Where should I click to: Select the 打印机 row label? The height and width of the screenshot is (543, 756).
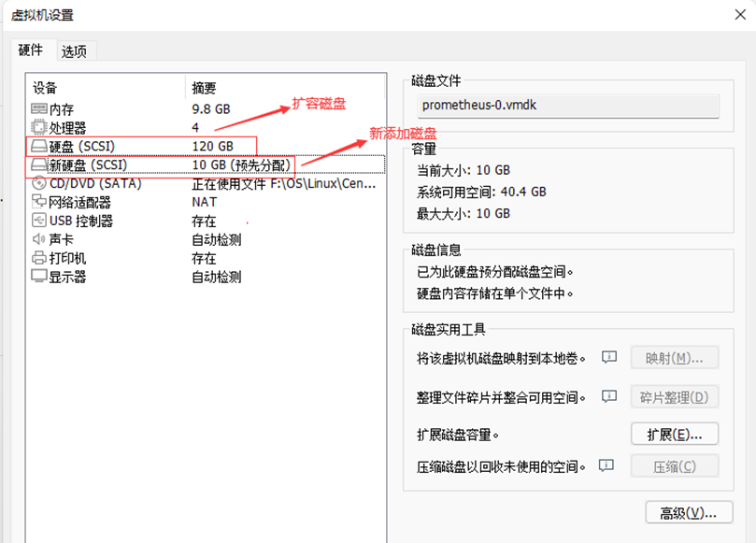(x=67, y=259)
